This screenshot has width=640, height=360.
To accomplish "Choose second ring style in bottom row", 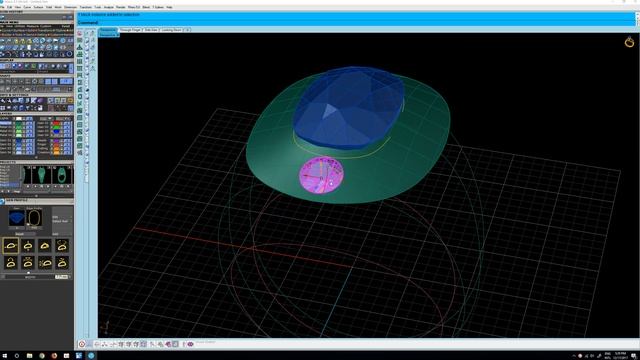I will (x=28, y=263).
